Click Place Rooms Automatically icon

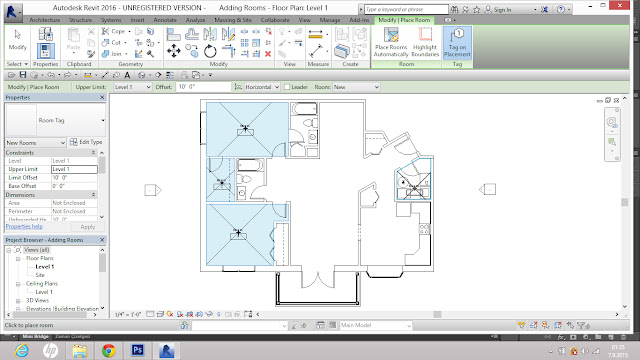click(x=391, y=43)
